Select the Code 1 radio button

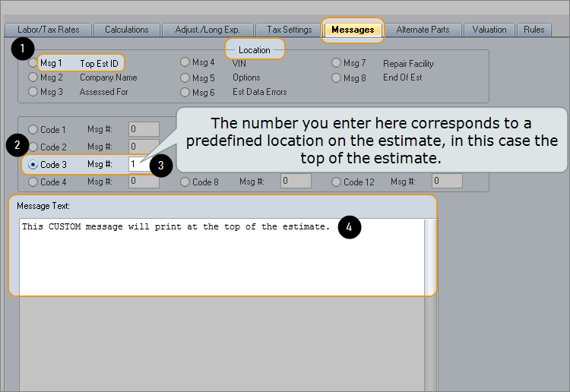click(33, 130)
